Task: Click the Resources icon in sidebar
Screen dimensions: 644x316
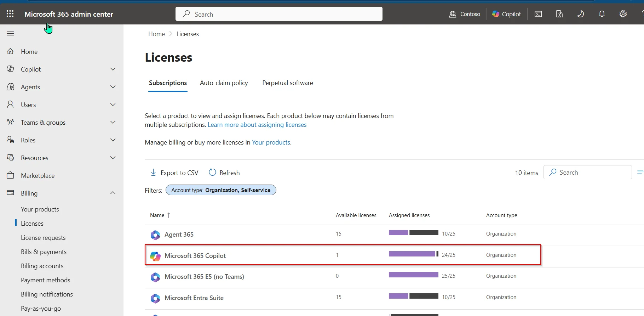Action: 10,158
